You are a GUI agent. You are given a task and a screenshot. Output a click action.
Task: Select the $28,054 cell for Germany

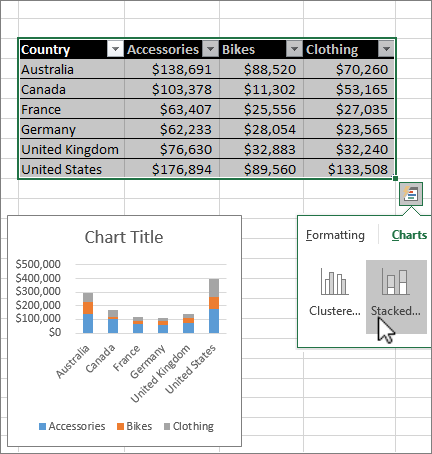261,129
